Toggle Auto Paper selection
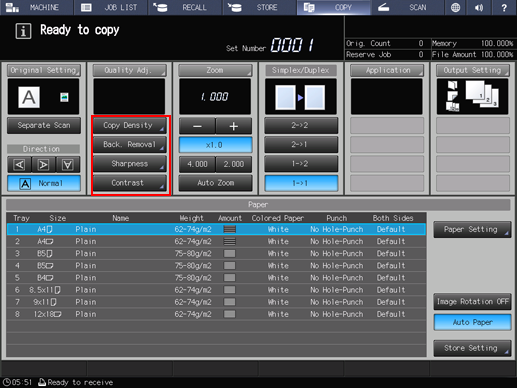 (x=472, y=322)
